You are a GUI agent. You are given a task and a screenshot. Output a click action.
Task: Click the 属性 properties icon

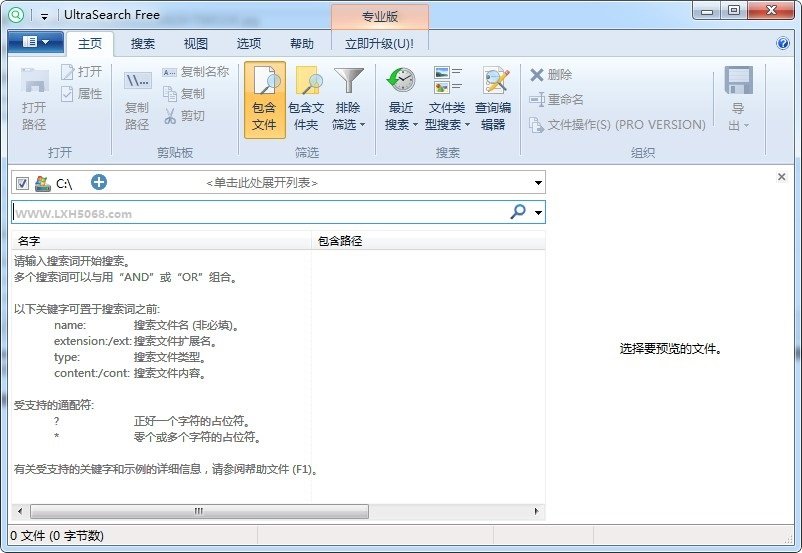[67, 94]
